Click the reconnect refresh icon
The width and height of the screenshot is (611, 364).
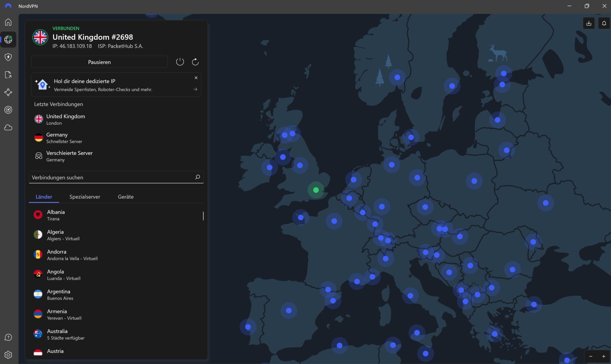pos(195,62)
